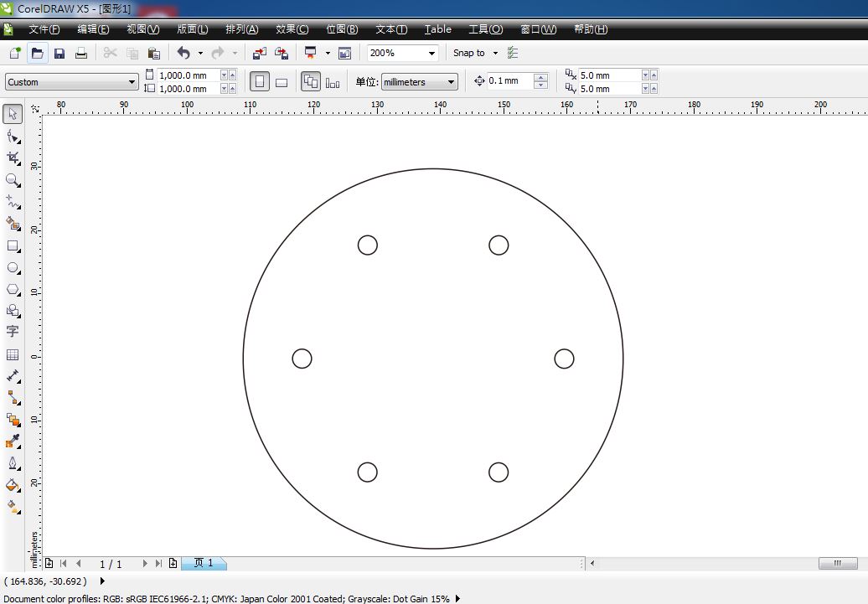Toggle the facing pages layout option
This screenshot has width=868, height=604.
coord(311,80)
